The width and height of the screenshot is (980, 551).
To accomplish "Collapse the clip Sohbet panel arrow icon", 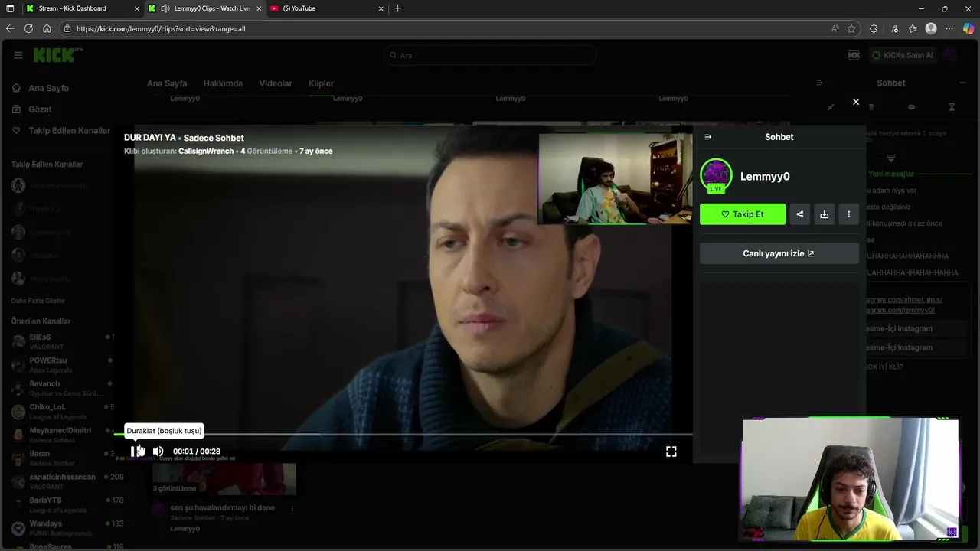I will tap(707, 137).
